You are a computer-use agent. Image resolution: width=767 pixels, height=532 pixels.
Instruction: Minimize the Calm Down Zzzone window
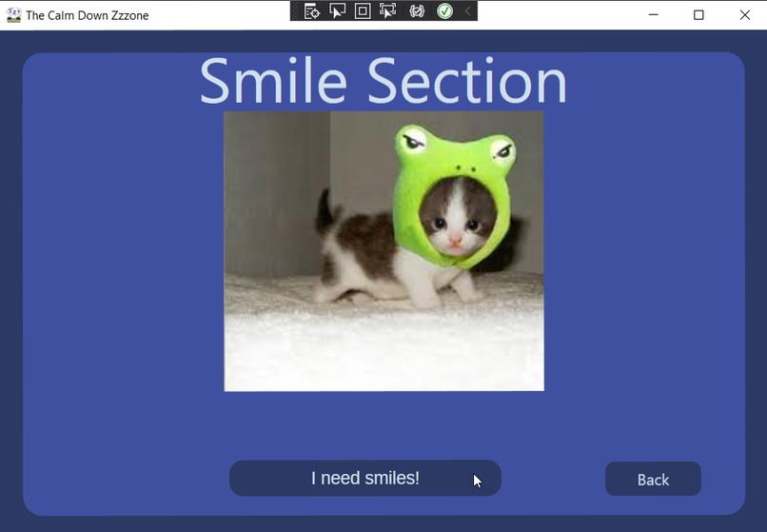tap(653, 15)
